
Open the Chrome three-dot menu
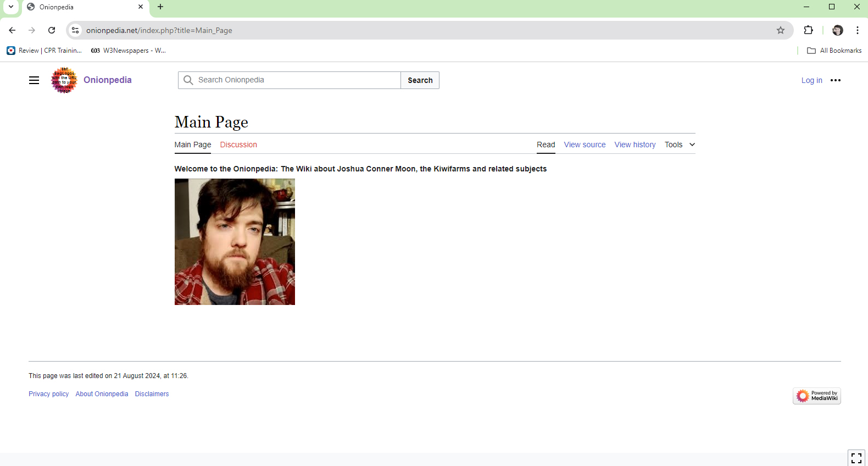(x=858, y=30)
